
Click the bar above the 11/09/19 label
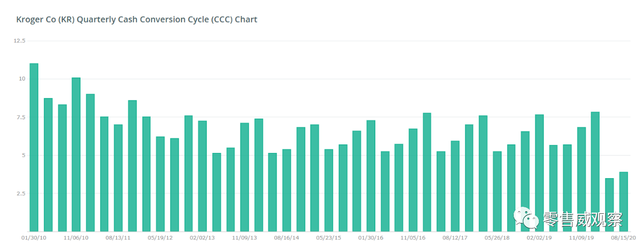pos(581,180)
